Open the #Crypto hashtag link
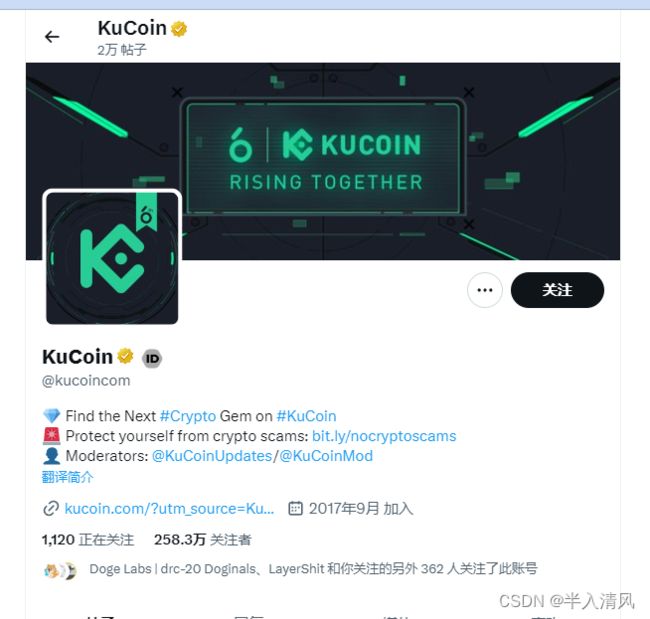The image size is (650, 619). (x=188, y=416)
